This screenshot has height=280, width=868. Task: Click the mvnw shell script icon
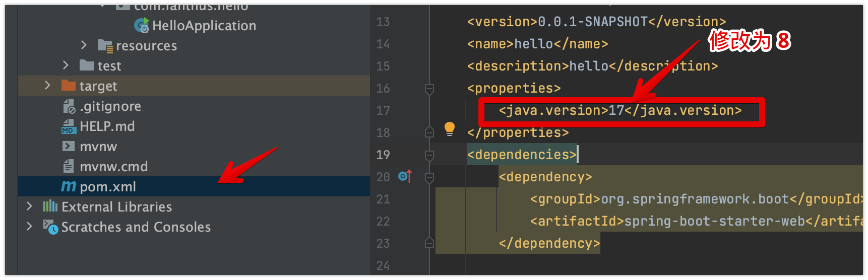[69, 147]
